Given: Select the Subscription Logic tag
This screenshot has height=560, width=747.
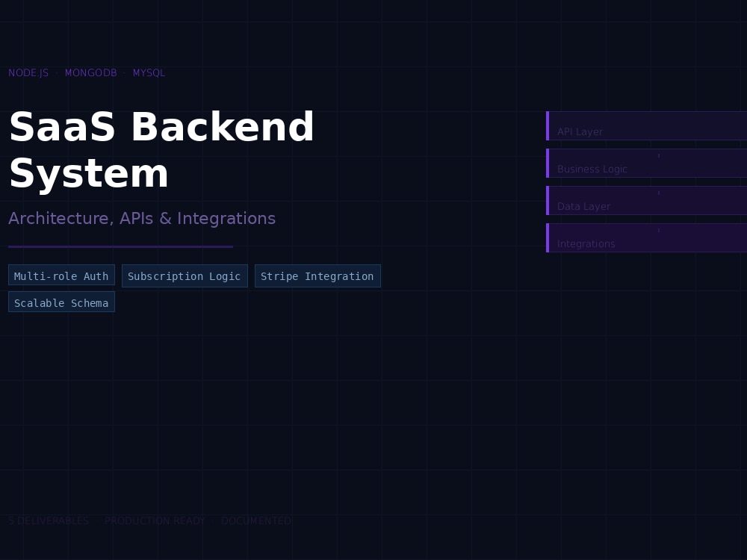Looking at the screenshot, I should (x=185, y=276).
